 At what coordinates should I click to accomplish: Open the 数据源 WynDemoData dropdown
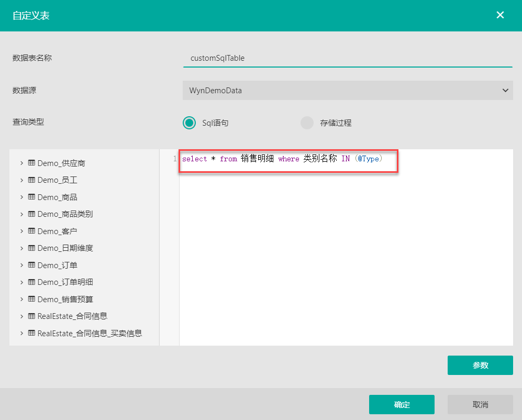348,90
